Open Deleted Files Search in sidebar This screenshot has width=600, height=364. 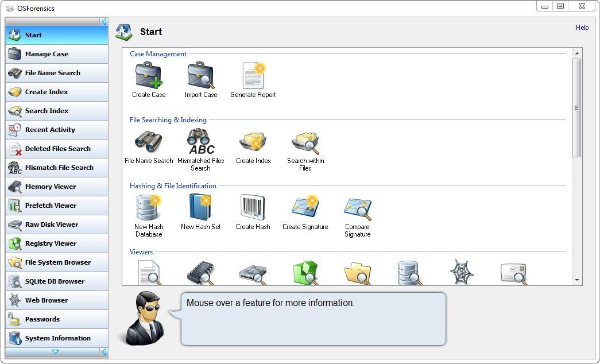tap(57, 149)
